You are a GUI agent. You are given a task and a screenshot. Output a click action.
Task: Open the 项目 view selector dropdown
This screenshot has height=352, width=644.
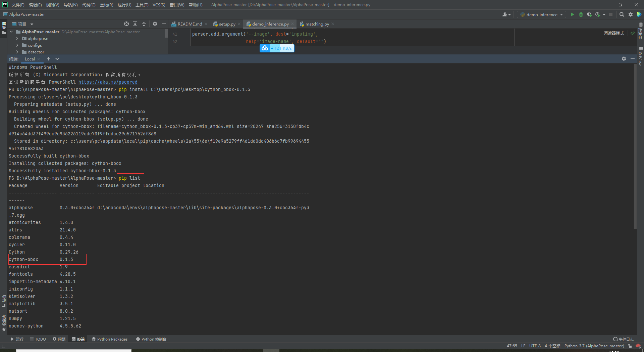point(23,24)
